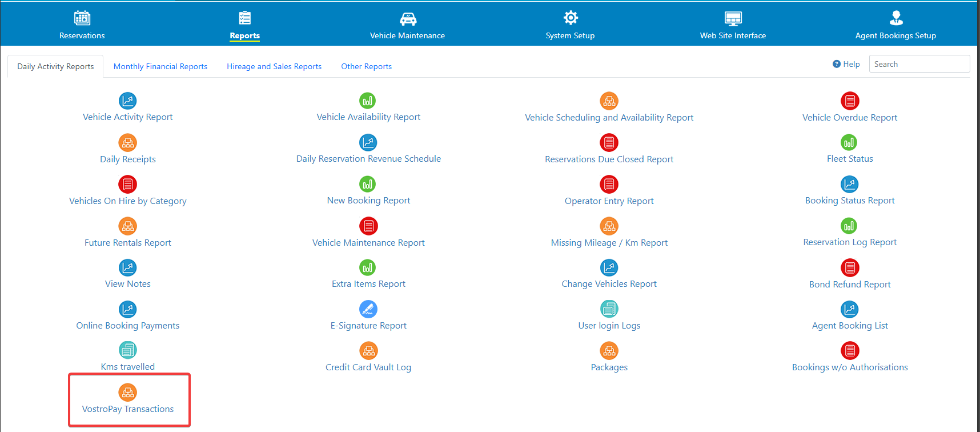
Task: Open the E-Signature Report link
Action: (368, 326)
